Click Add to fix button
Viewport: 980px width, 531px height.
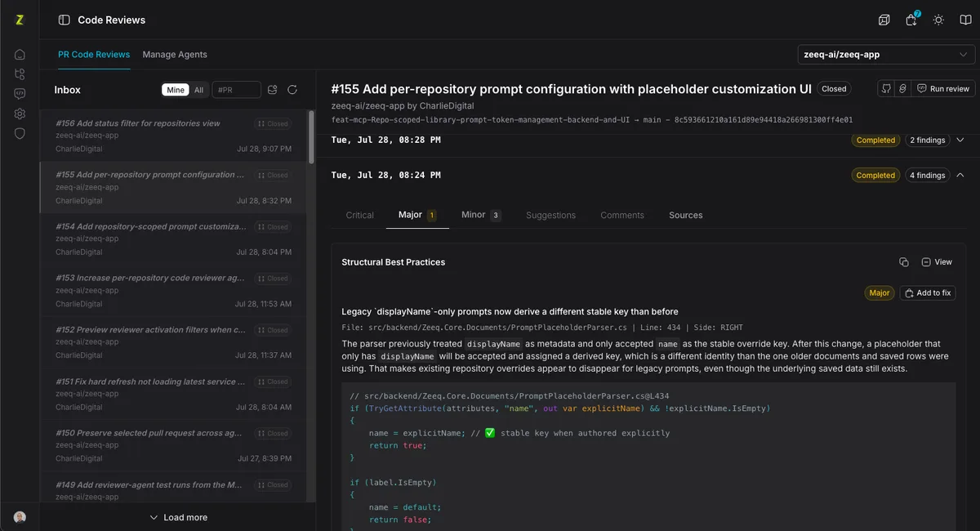(x=928, y=292)
